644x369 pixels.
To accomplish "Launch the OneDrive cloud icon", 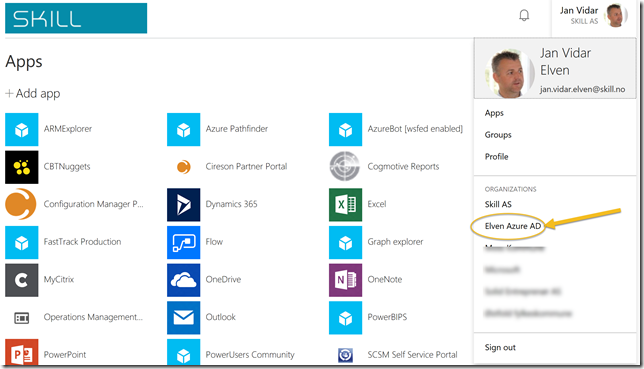I will click(184, 280).
